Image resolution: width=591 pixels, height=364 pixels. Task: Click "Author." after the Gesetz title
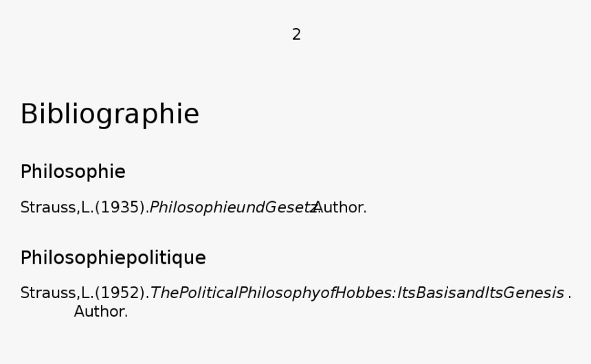pyautogui.click(x=340, y=207)
